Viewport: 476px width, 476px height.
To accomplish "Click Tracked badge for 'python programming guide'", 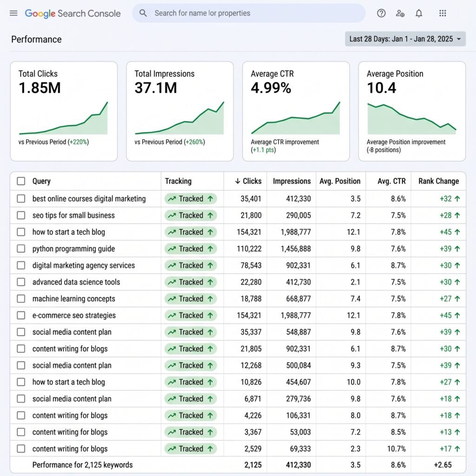I will (191, 249).
